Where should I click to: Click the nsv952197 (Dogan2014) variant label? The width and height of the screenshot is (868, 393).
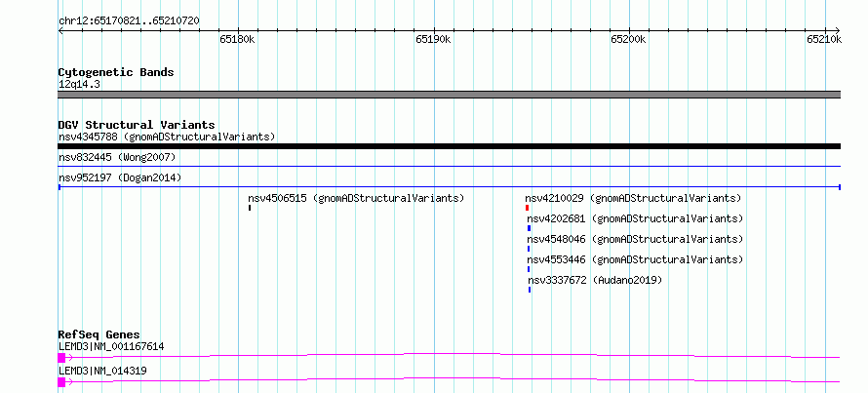(120, 178)
